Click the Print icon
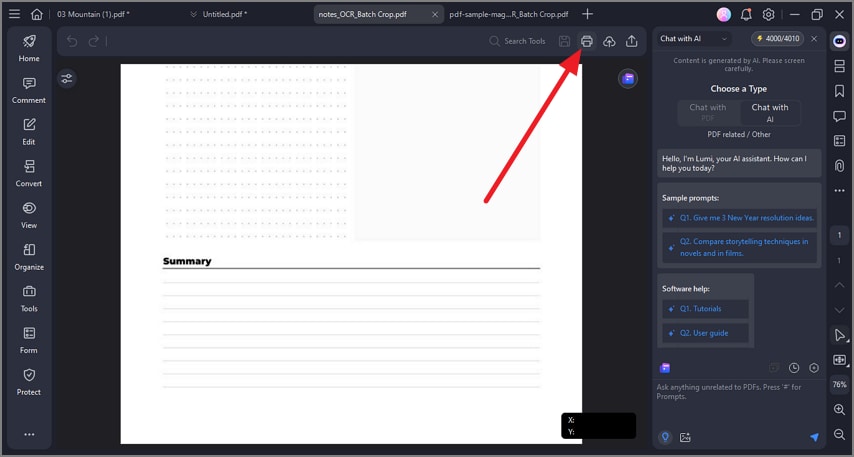Image resolution: width=854 pixels, height=457 pixels. (587, 41)
